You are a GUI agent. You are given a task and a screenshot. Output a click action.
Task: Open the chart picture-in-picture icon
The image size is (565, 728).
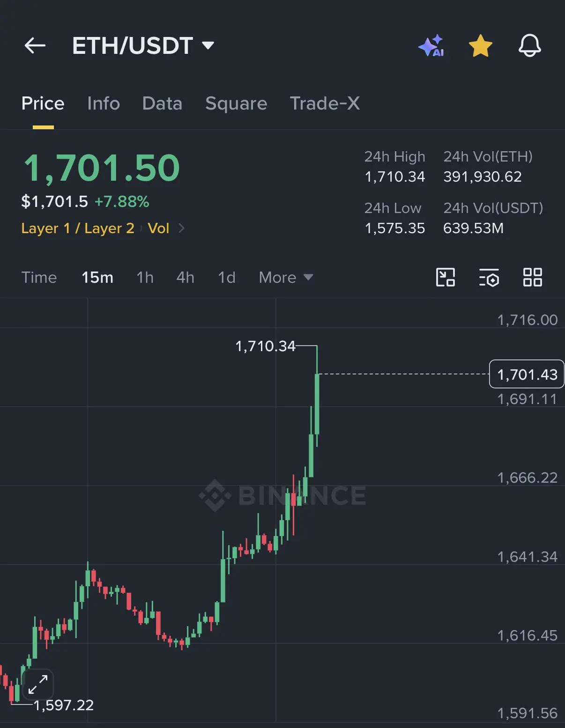(x=445, y=277)
